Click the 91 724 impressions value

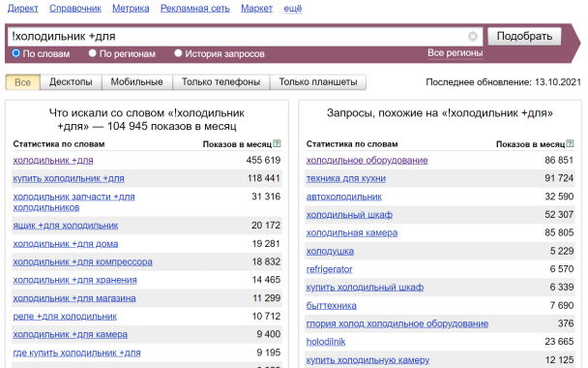click(559, 178)
